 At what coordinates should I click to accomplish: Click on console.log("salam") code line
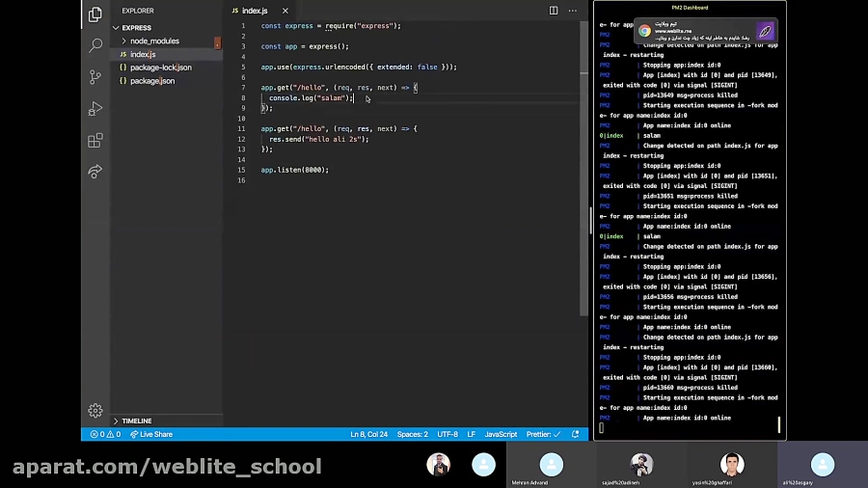(311, 98)
